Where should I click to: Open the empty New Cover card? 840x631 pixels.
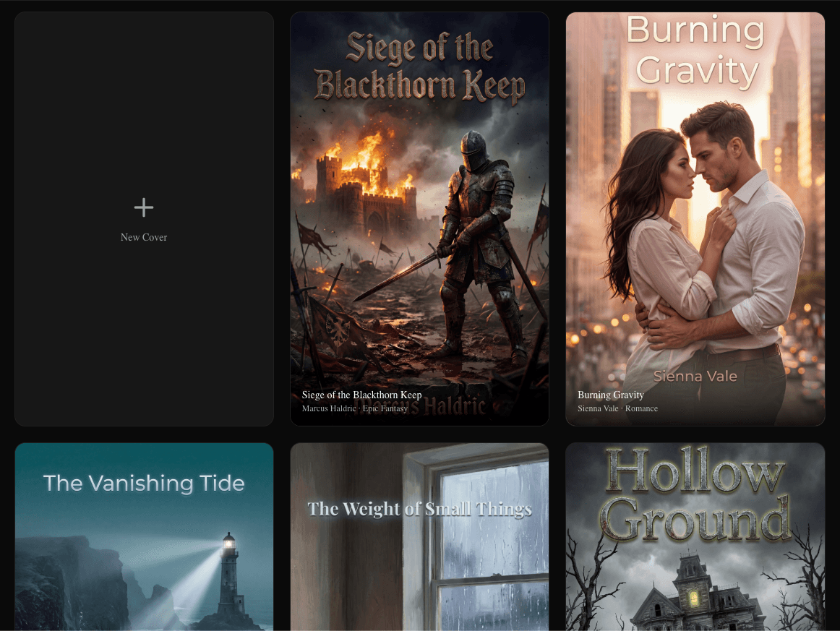pos(144,325)
